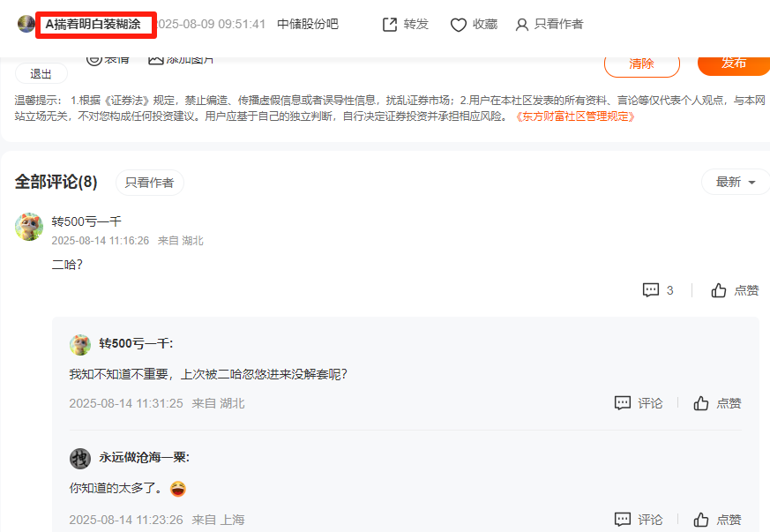Open 东方财富社区管理规定 link
The width and height of the screenshot is (770, 532).
pos(574,116)
